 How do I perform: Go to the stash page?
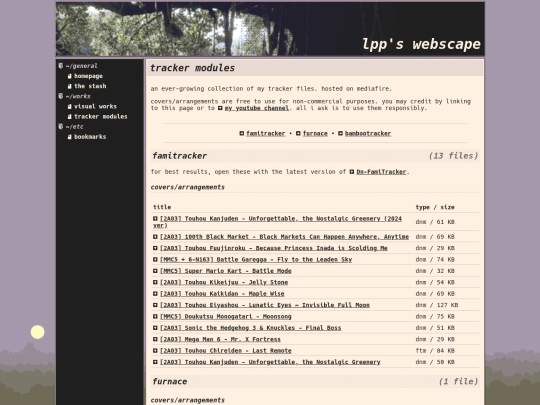(90, 86)
